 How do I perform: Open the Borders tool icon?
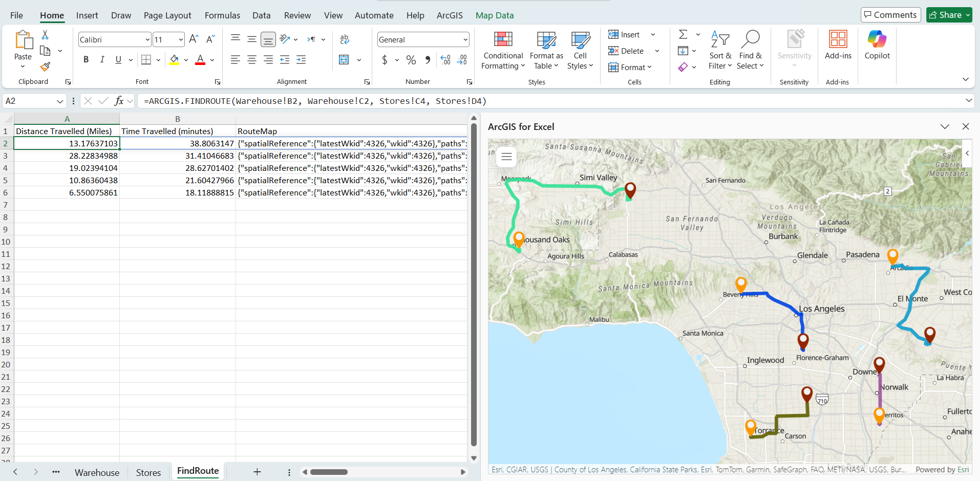(x=146, y=60)
